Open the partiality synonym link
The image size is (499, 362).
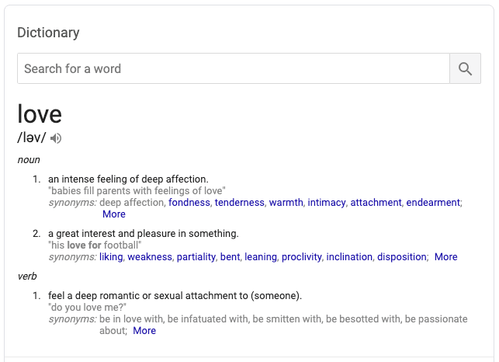196,257
